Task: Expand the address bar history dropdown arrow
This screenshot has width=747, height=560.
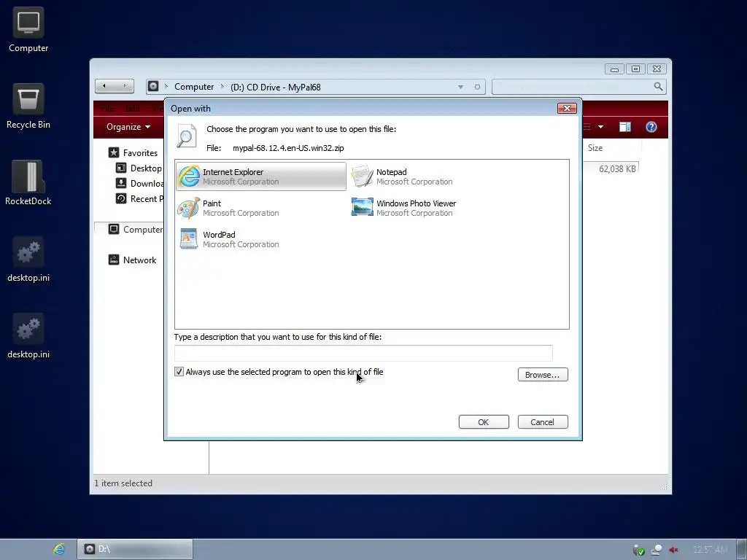Action: click(460, 87)
